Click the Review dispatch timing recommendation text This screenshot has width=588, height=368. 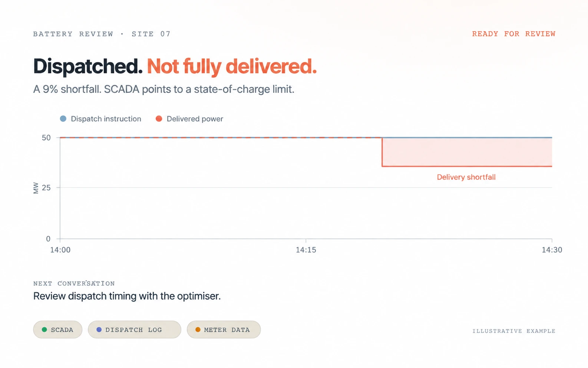coord(127,296)
